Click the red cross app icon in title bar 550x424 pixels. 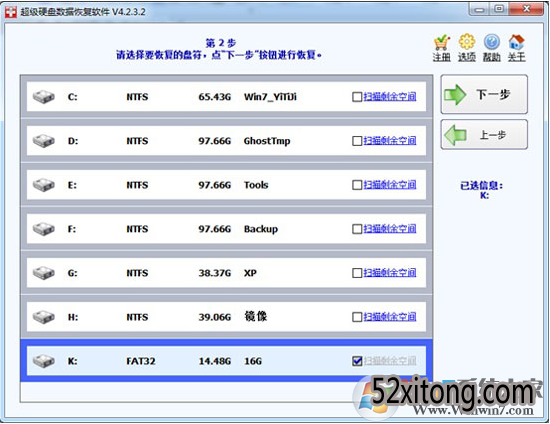[x=11, y=12]
